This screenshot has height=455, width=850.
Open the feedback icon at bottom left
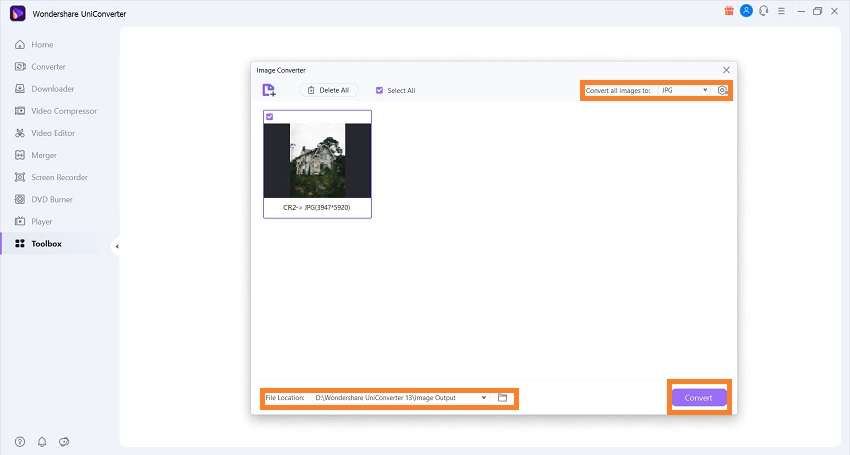point(64,441)
